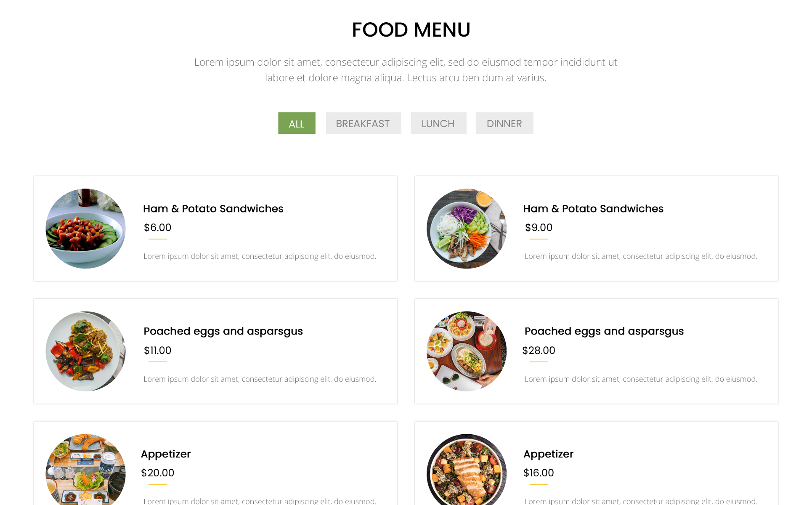Open the $6.00 Ham & Potato Sandwiches title
812x505 pixels.
(x=213, y=209)
